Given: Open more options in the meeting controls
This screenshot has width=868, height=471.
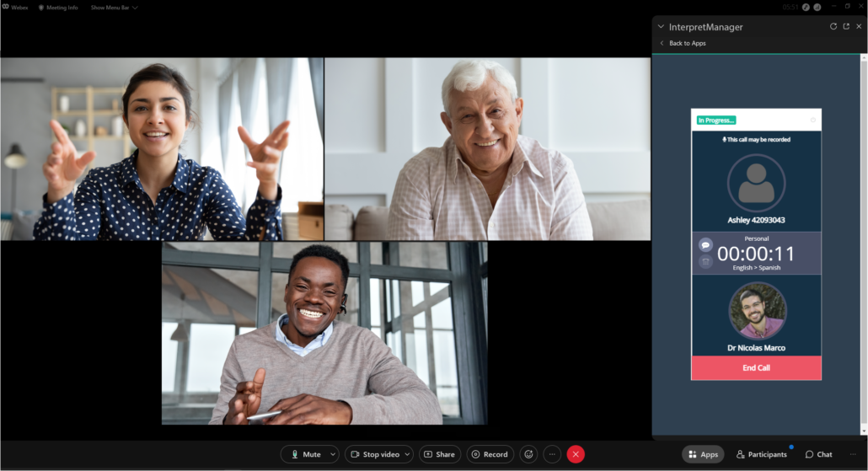Looking at the screenshot, I should tap(552, 454).
